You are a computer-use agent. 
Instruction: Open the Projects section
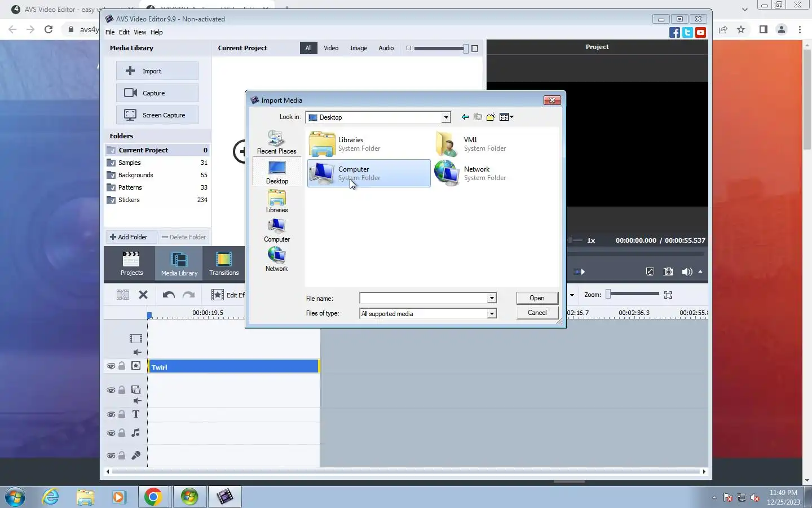131,264
